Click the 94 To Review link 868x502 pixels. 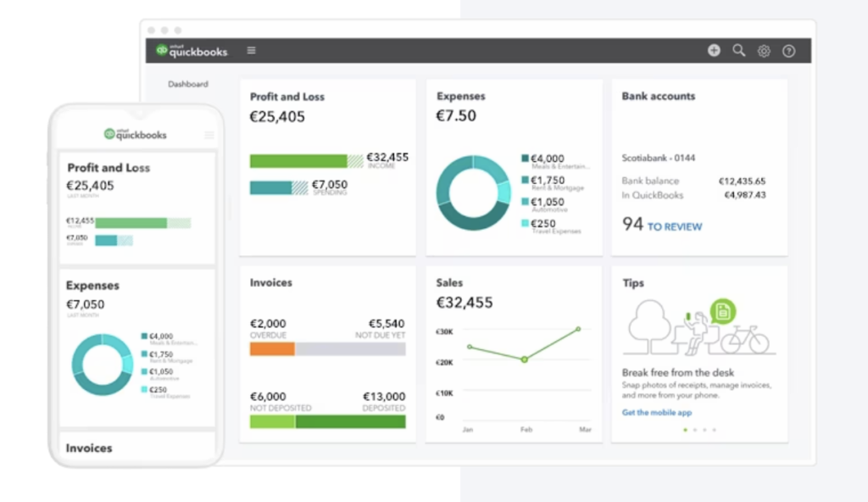[662, 225]
